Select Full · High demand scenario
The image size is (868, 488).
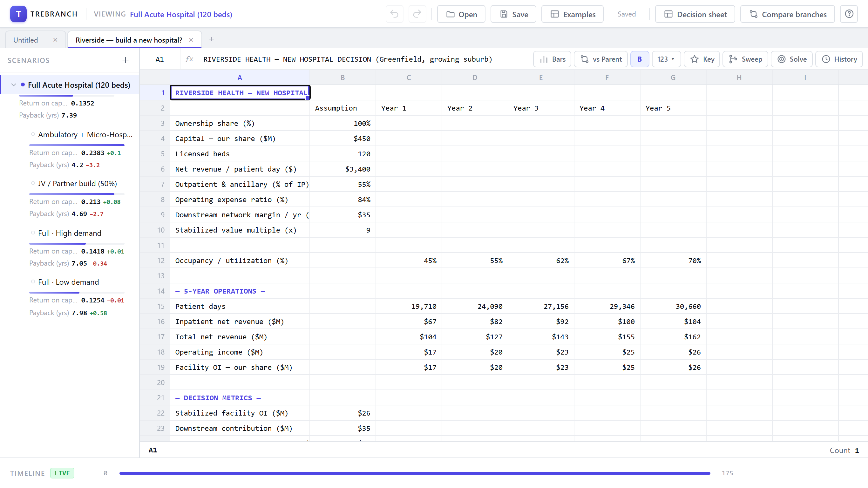point(69,233)
